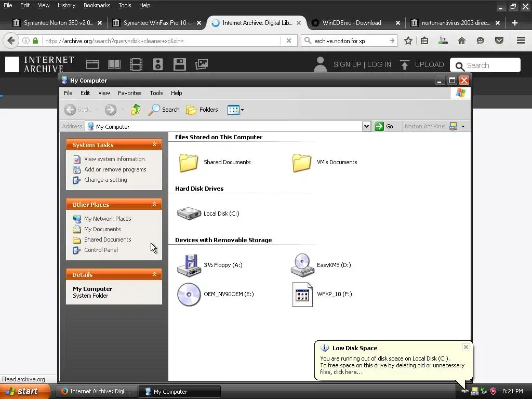Screen dimensions: 532x399
Task: Open Firefox Bookmarks menu
Action: (97, 5)
